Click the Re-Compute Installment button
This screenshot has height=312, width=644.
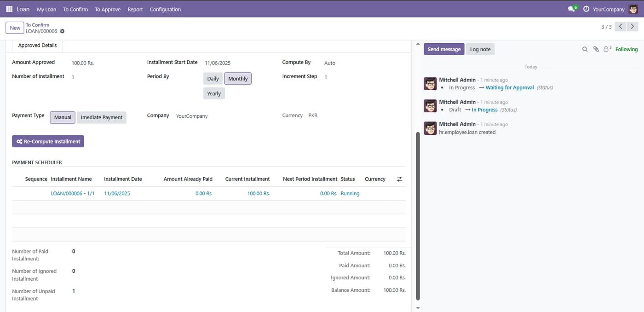[x=48, y=141]
